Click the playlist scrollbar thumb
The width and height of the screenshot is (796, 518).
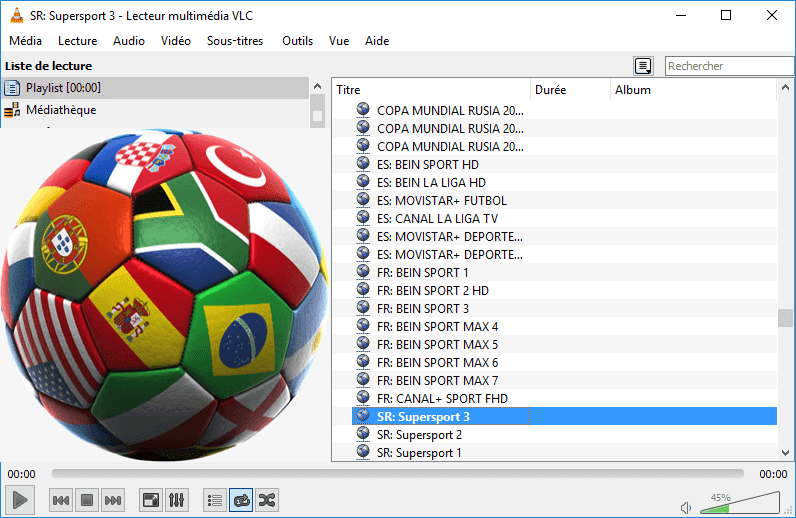tap(785, 318)
